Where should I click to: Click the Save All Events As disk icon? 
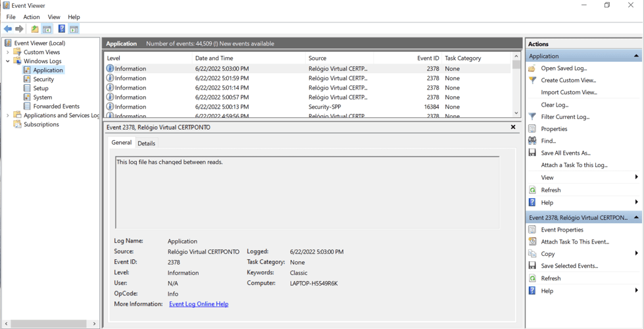point(532,153)
